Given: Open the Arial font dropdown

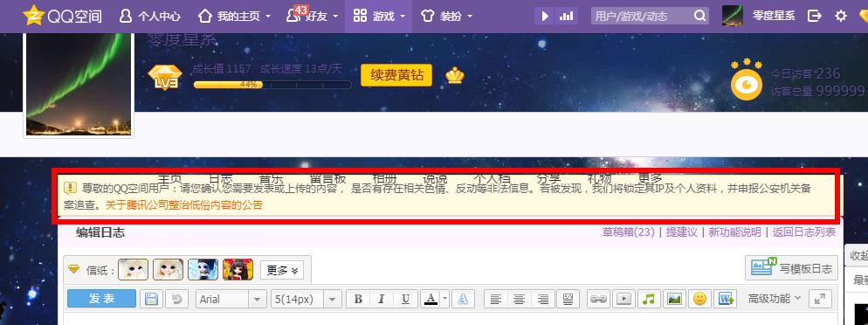Looking at the screenshot, I should 231,299.
